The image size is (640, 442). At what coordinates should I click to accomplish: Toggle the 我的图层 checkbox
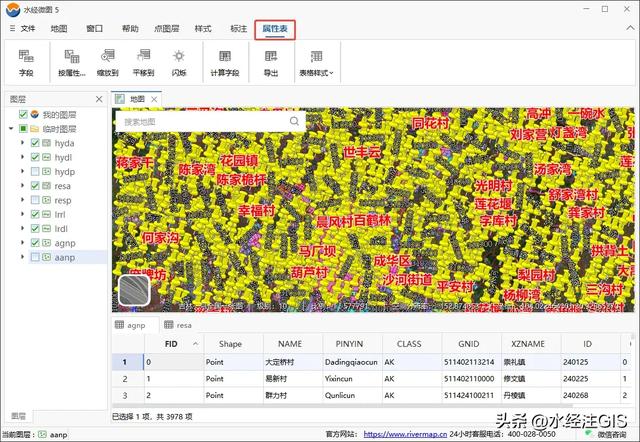tap(23, 114)
